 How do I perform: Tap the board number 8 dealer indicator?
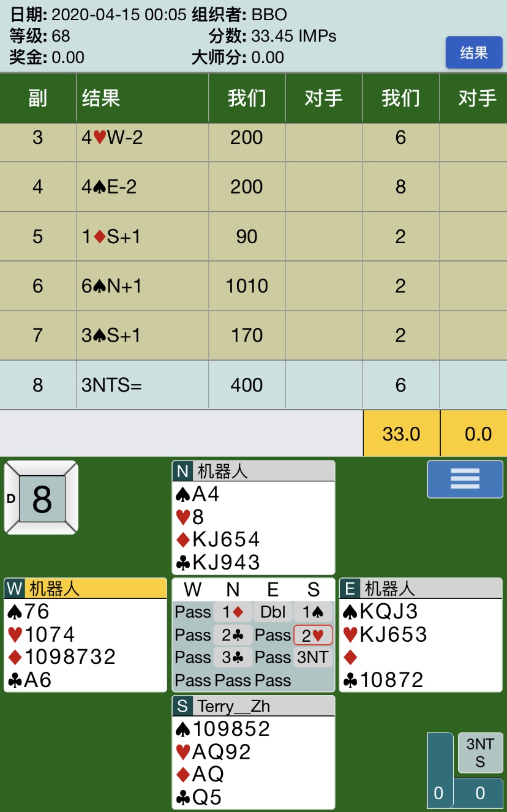point(42,498)
